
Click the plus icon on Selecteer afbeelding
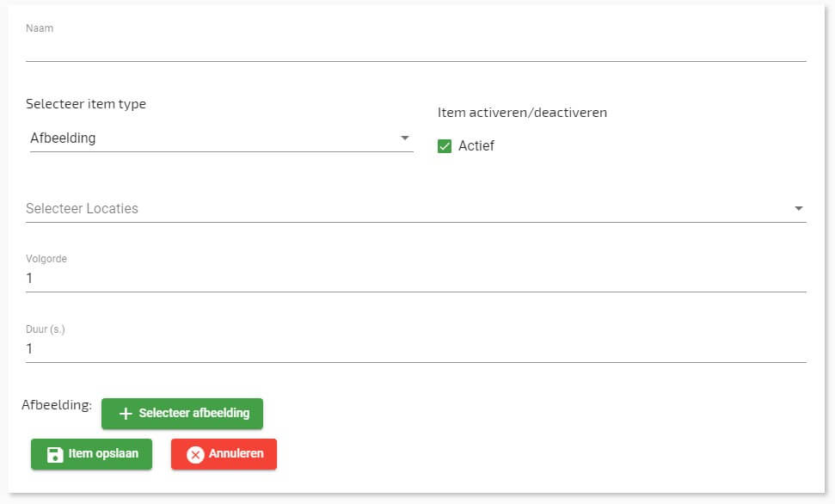pyautogui.click(x=126, y=414)
